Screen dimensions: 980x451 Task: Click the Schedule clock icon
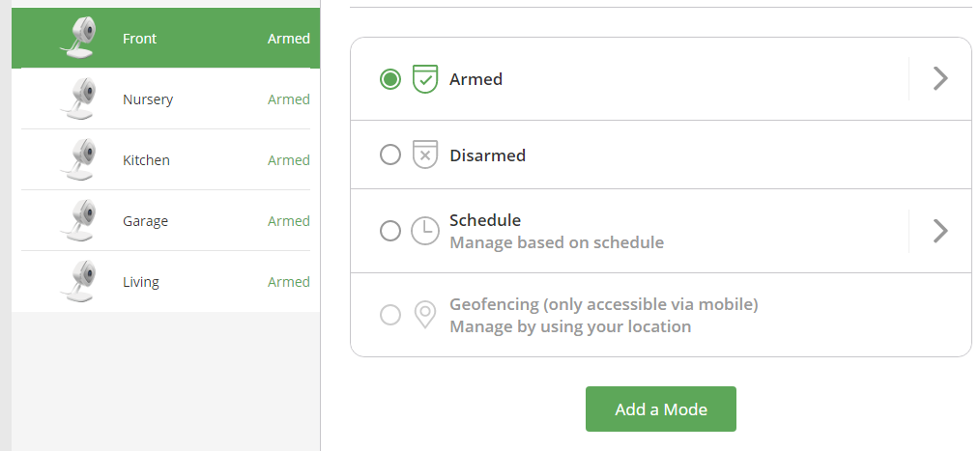(425, 231)
